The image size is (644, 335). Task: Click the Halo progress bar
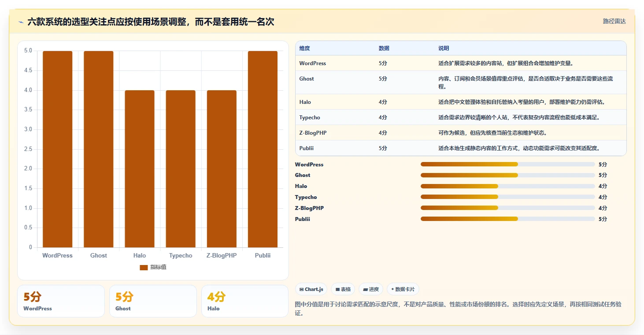pyautogui.click(x=508, y=186)
